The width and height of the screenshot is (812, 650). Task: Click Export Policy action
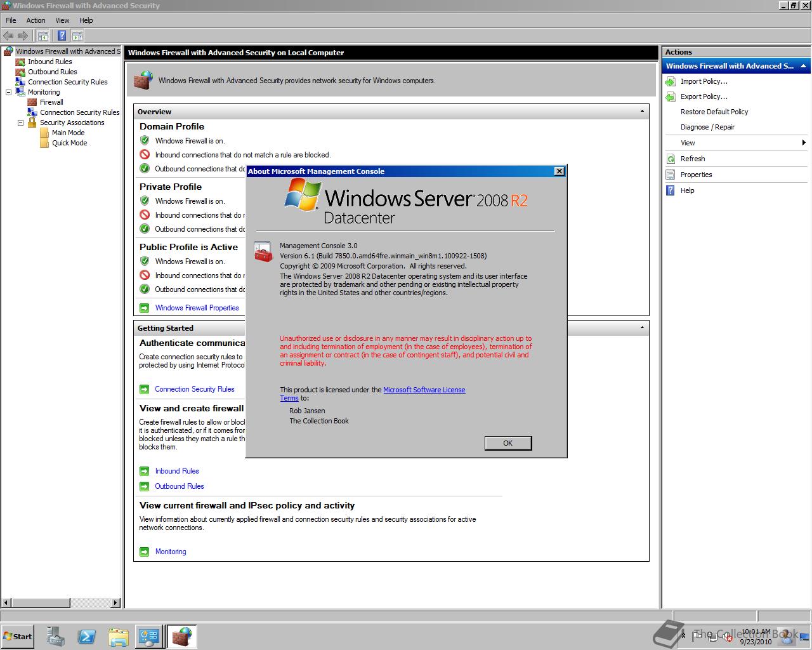tap(704, 96)
